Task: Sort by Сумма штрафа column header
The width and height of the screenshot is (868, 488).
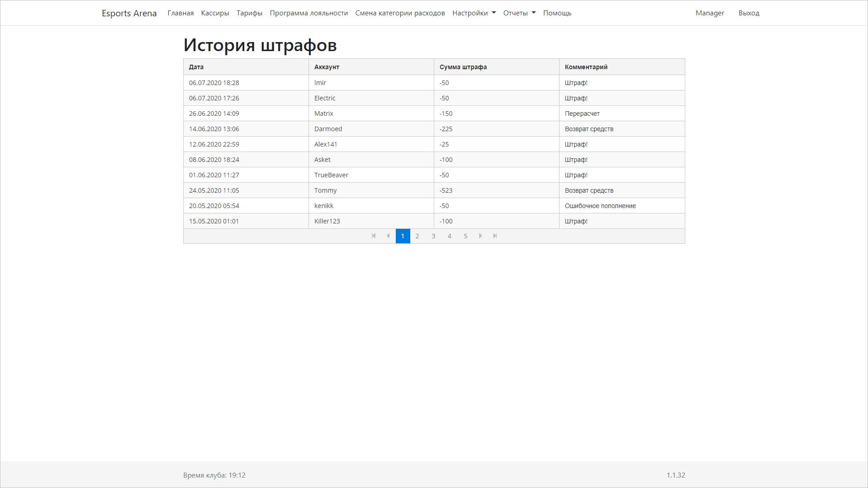Action: [x=463, y=67]
